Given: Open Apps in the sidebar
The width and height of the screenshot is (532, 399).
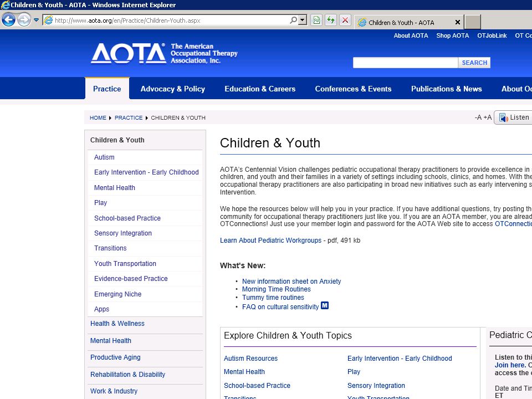Looking at the screenshot, I should point(101,309).
